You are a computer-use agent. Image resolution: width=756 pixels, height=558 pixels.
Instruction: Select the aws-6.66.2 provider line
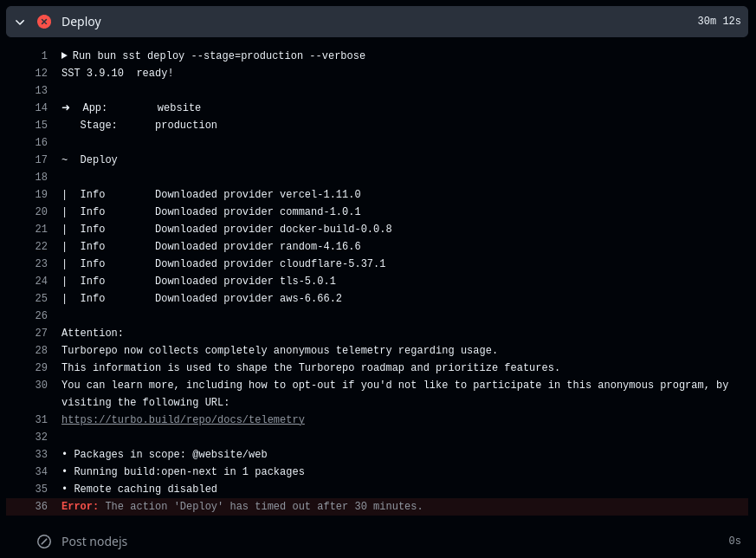(x=202, y=299)
